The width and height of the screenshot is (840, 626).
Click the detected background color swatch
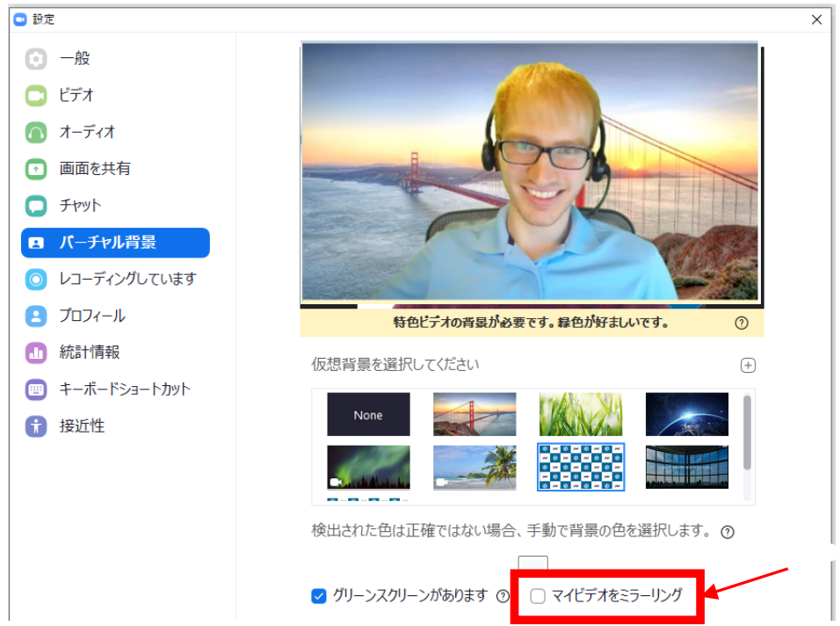point(533,563)
